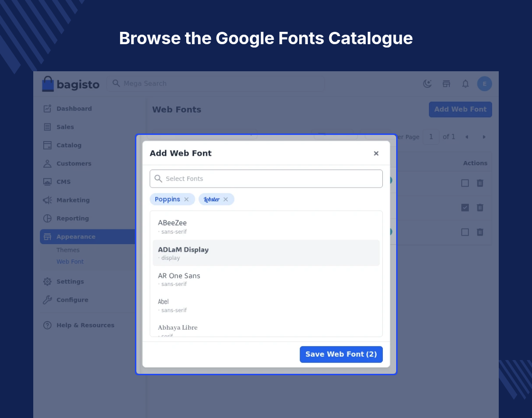Click the Lobster chip label
The height and width of the screenshot is (418, 532).
[211, 199]
